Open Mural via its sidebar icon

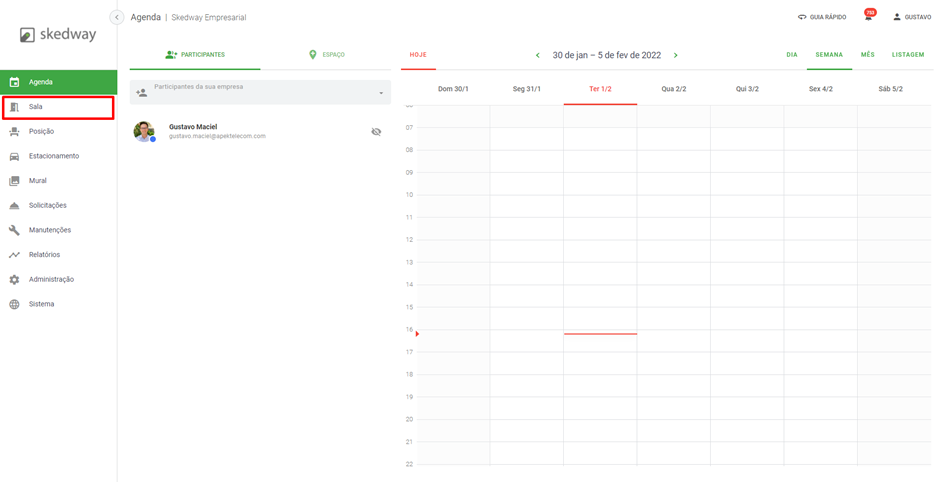14,181
